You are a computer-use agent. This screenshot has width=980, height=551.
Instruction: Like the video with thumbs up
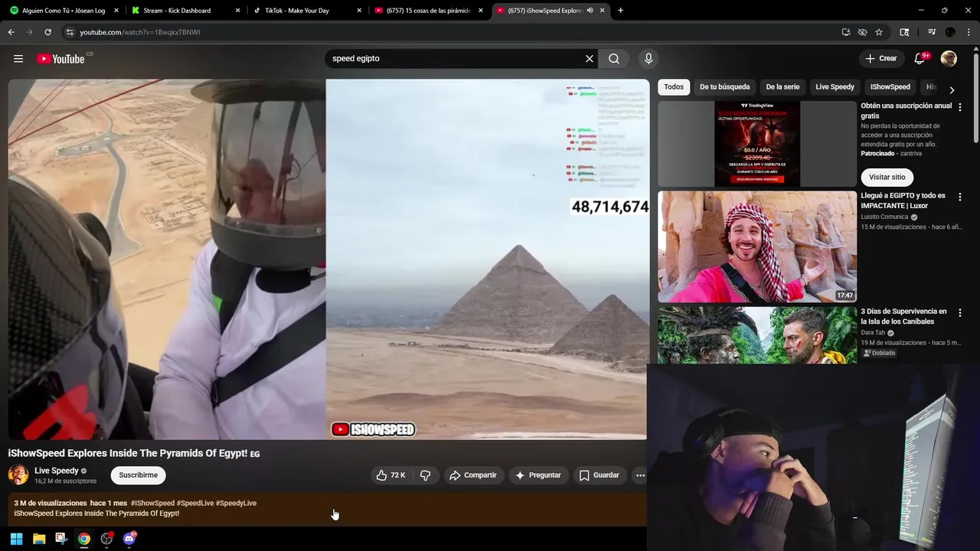pyautogui.click(x=390, y=475)
